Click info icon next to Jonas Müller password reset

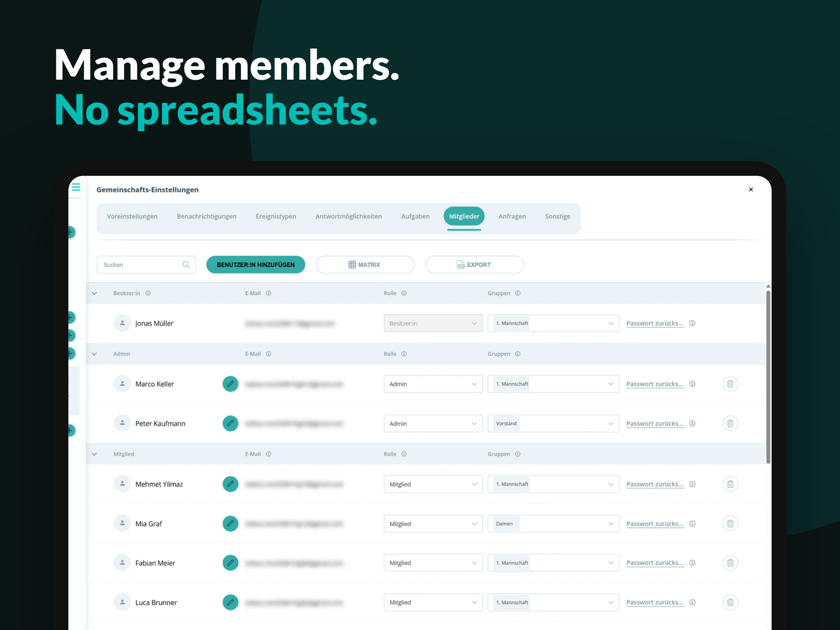point(692,324)
